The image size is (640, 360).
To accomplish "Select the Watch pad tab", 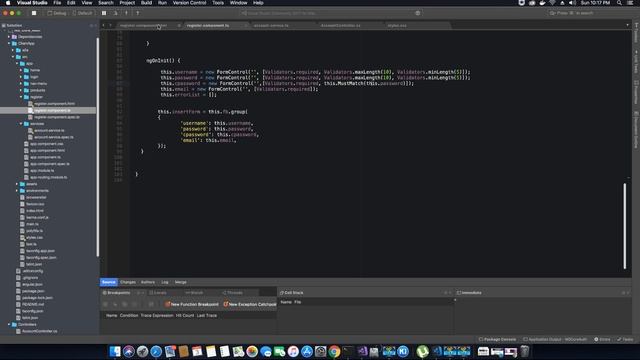I will click(194, 293).
